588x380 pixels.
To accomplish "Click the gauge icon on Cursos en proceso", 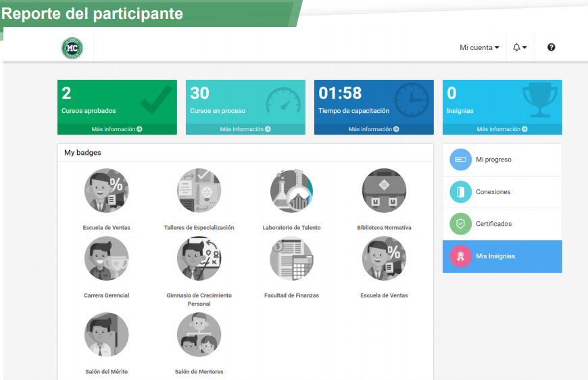I will point(283,100).
